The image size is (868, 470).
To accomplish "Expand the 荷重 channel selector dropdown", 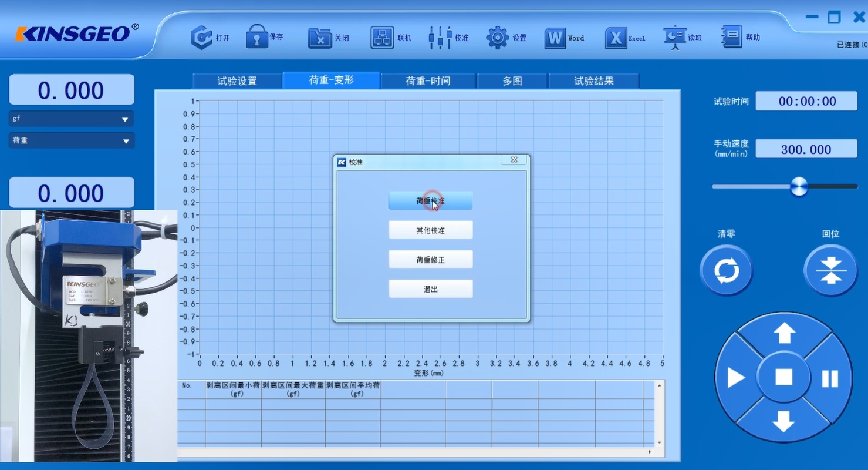I will point(71,140).
